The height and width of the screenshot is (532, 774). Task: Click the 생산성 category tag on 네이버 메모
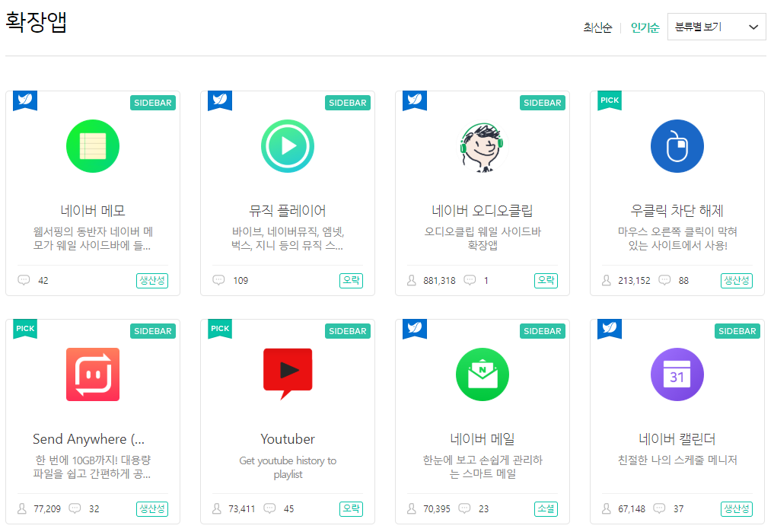click(x=152, y=280)
